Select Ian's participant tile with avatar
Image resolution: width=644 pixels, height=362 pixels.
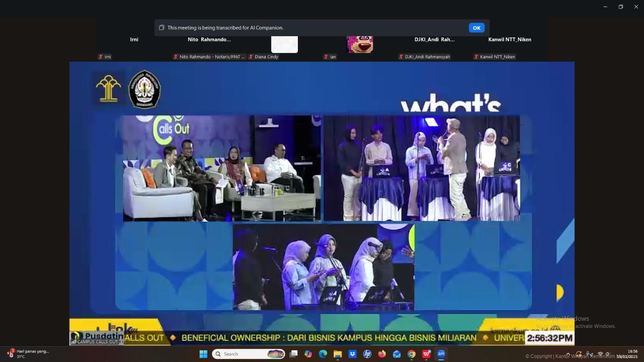(359, 45)
